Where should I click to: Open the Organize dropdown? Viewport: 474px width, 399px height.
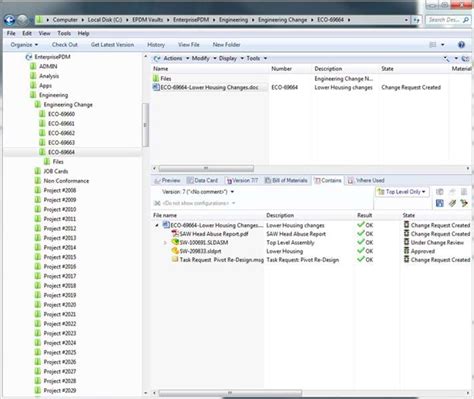24,45
